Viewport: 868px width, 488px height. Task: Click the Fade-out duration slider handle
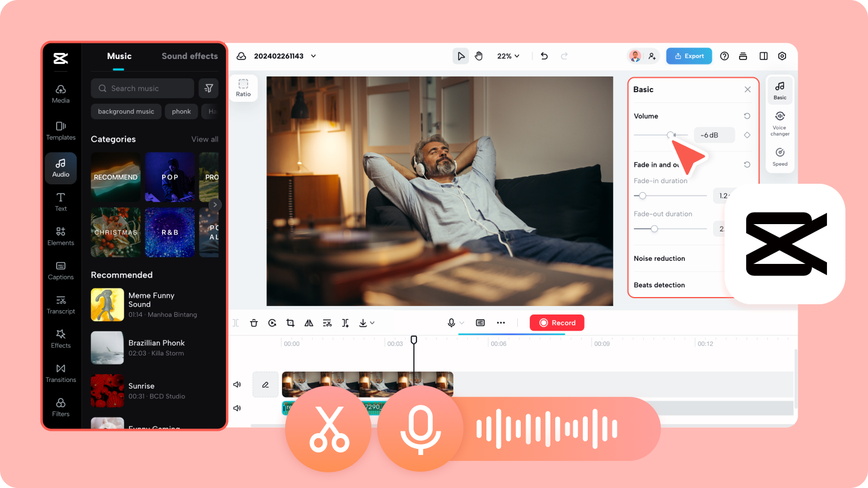[655, 229]
